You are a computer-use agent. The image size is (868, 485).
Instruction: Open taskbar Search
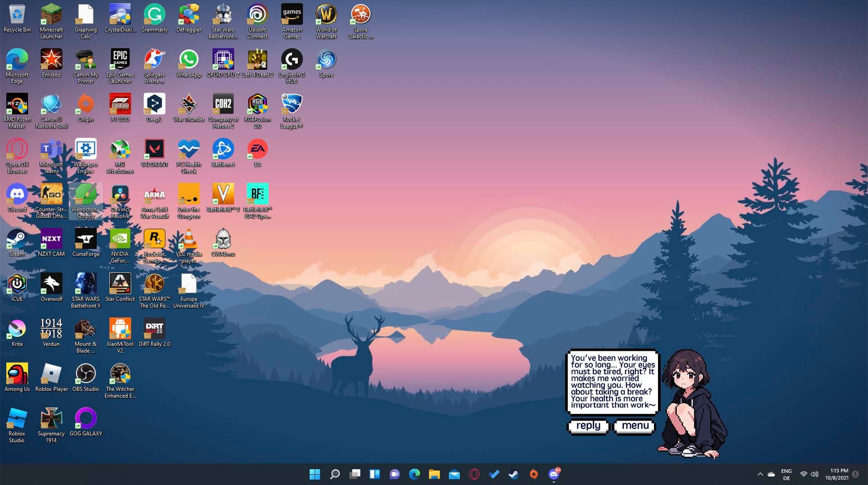[335, 474]
